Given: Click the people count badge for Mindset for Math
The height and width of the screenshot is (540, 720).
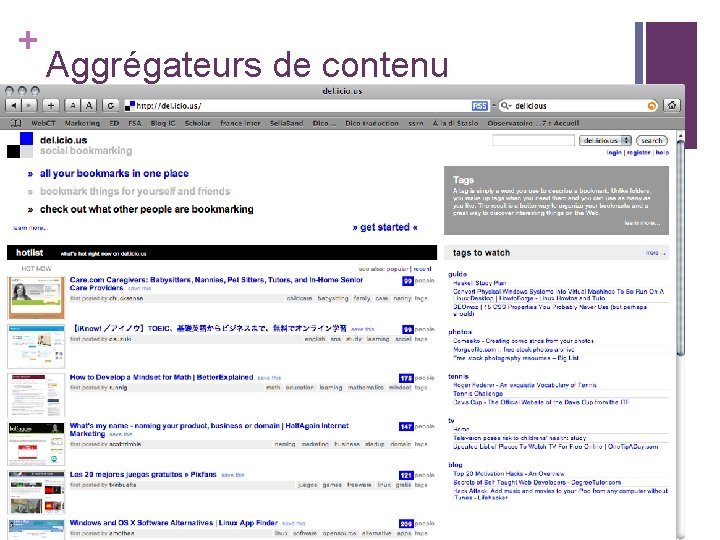Looking at the screenshot, I should [406, 378].
